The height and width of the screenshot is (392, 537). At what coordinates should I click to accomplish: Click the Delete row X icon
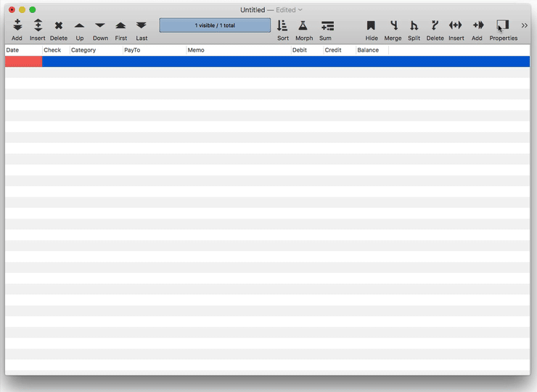pos(59,25)
